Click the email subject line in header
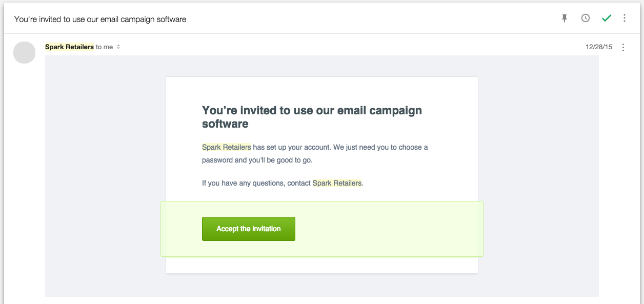The image size is (644, 304). pos(100,19)
